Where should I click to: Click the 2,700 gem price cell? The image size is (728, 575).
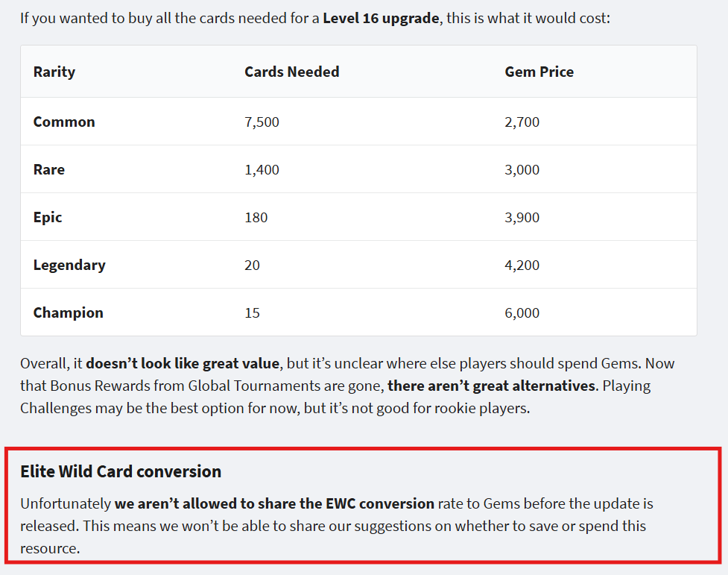[x=522, y=122]
